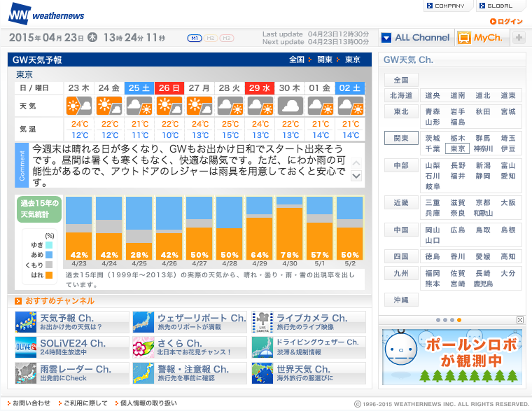Viewport: 532px width, 411px height.
Task: Select the M2 mode toggle
Action: tap(211, 38)
